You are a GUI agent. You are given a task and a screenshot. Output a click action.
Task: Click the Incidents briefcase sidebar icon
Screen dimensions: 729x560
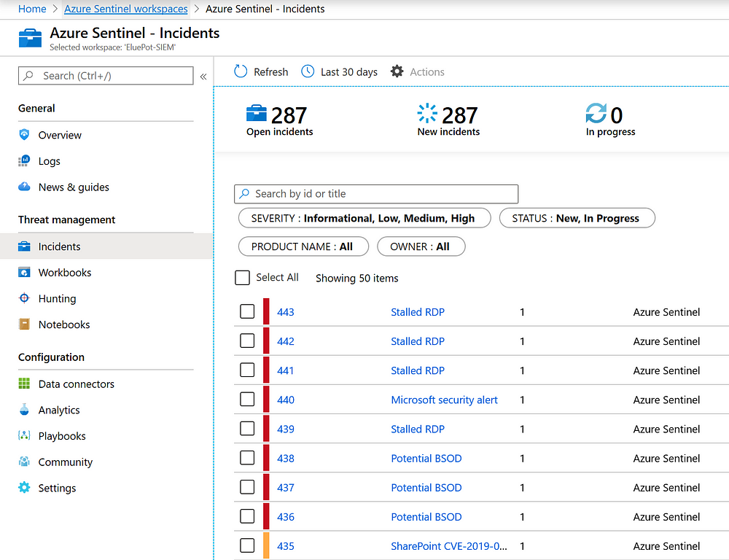(24, 246)
